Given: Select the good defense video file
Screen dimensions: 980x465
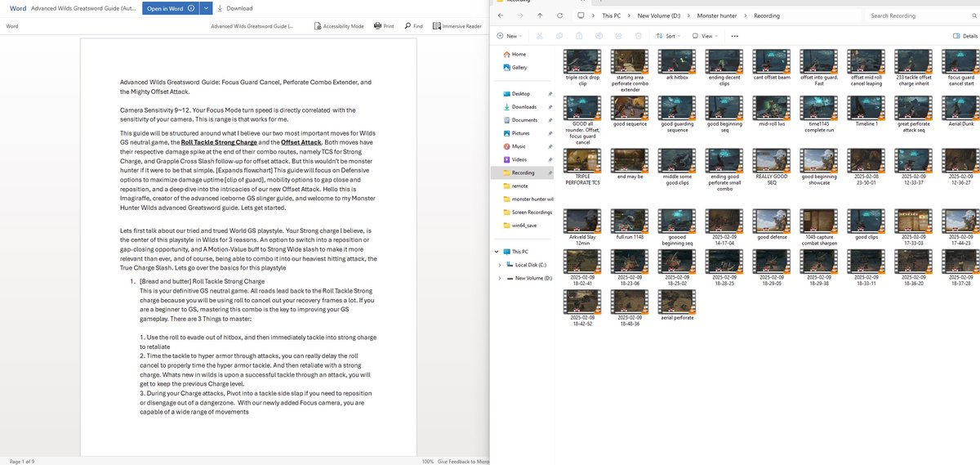Looking at the screenshot, I should point(772,225).
